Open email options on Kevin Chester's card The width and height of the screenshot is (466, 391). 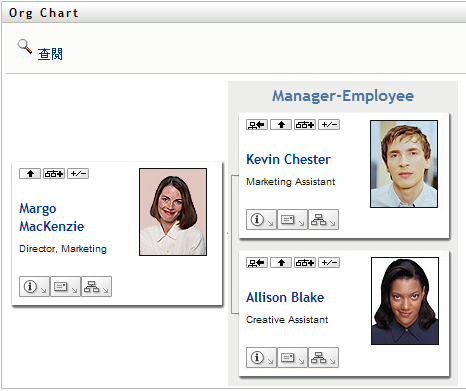[x=292, y=220]
